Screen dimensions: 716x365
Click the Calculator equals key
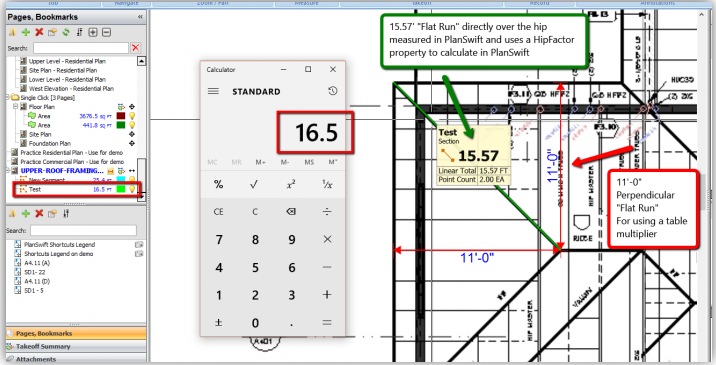327,323
